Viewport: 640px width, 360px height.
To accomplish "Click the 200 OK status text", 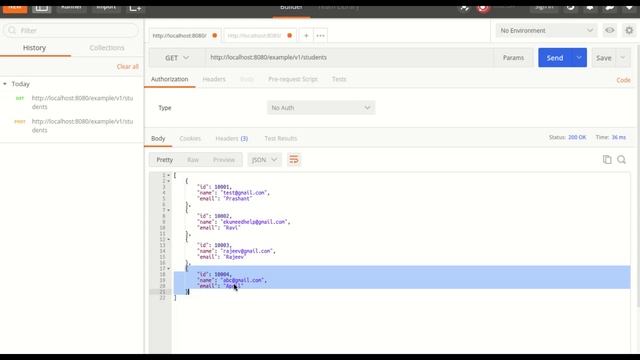I will coord(577,138).
